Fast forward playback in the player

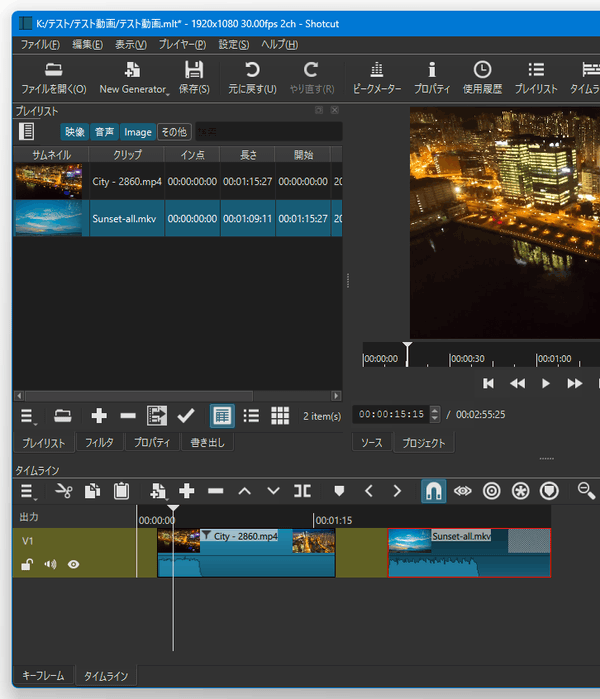tap(575, 383)
